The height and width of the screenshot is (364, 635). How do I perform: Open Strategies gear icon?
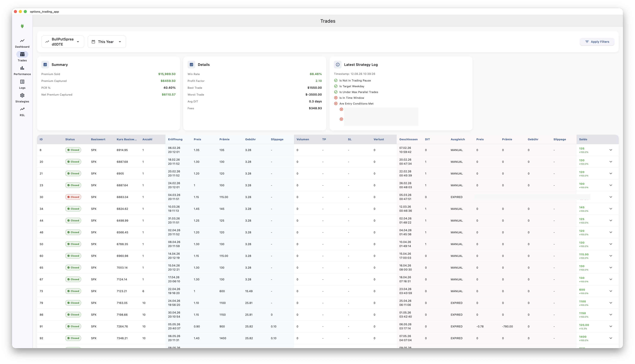click(22, 96)
